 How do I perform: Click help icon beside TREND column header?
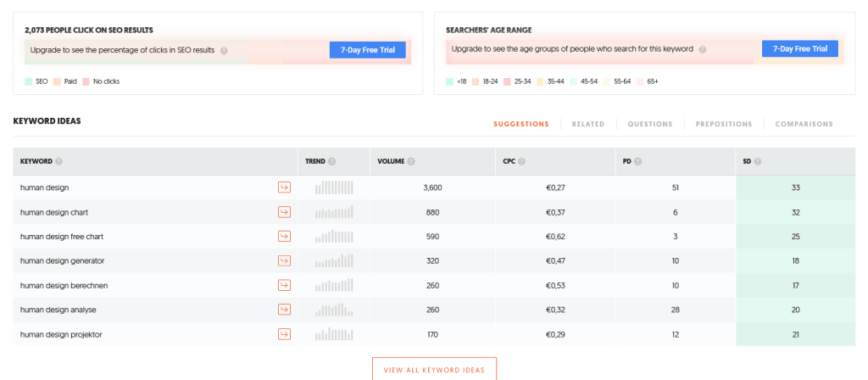[331, 162]
